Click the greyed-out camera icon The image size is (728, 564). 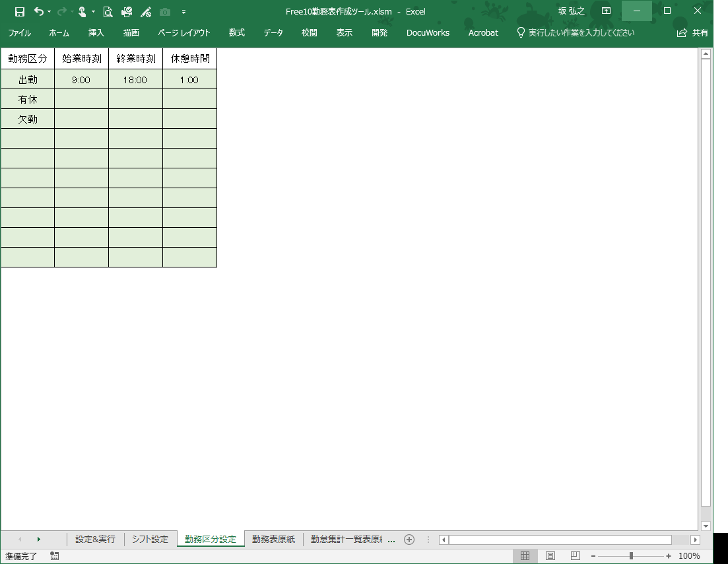tap(165, 12)
